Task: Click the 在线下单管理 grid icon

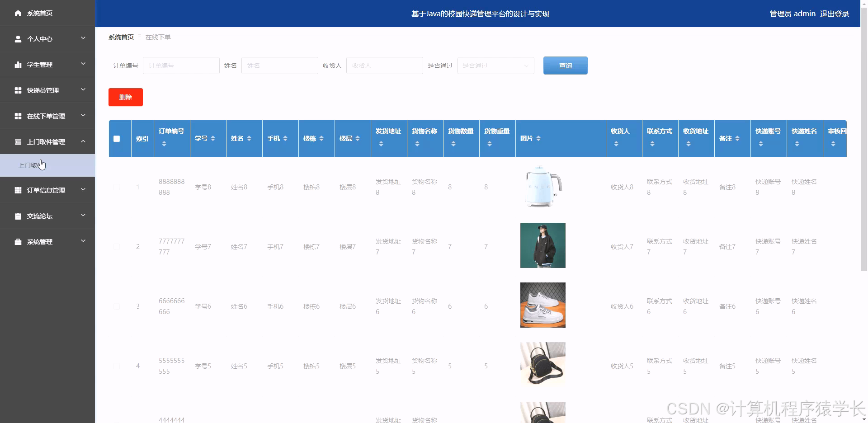Action: tap(18, 116)
